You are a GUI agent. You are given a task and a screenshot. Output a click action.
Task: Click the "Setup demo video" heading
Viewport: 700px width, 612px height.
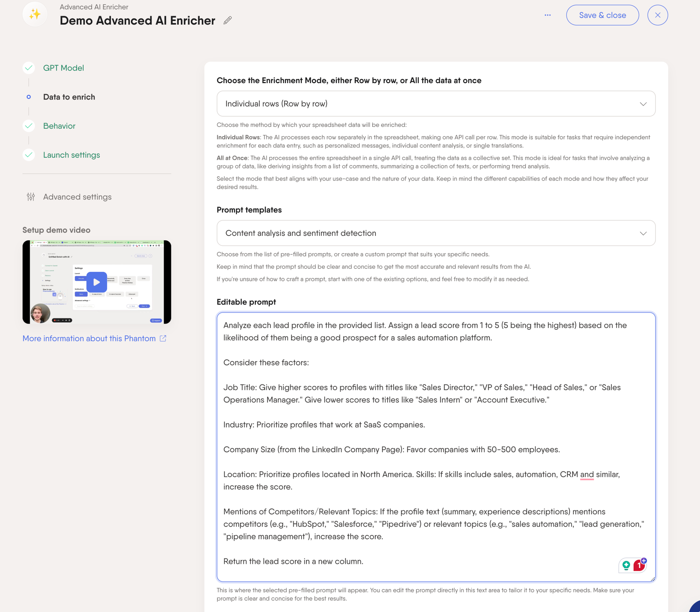[x=57, y=230]
